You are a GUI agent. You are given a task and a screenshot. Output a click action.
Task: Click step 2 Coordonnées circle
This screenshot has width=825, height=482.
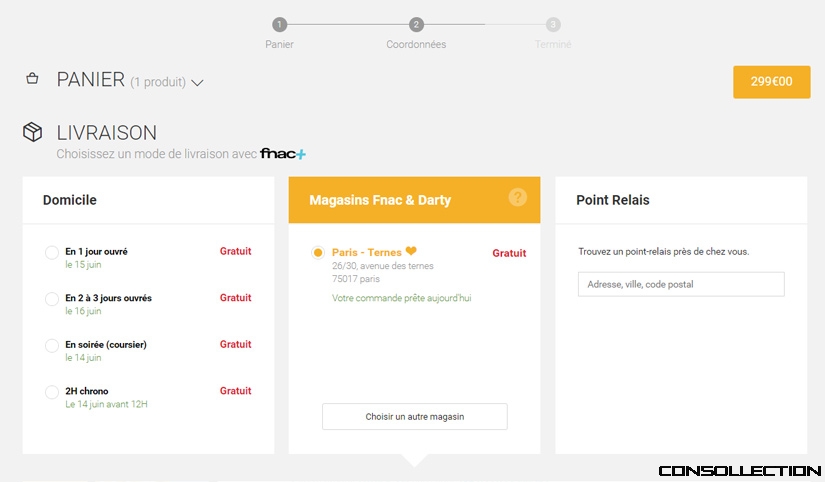[x=416, y=24]
